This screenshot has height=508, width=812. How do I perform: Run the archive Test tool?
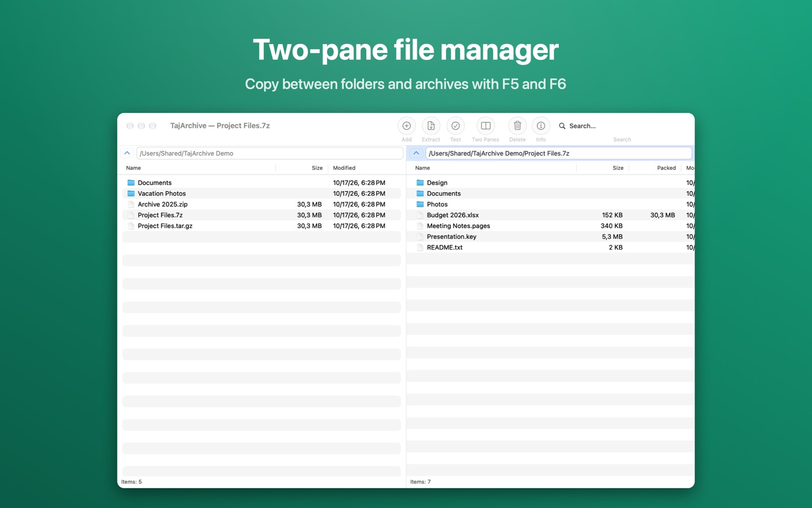pyautogui.click(x=456, y=126)
